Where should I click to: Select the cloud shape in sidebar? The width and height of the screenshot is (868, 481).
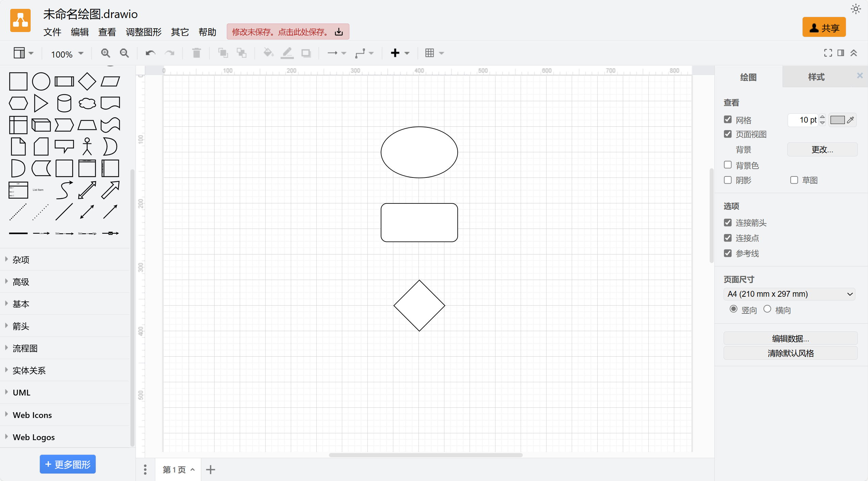[x=87, y=103]
